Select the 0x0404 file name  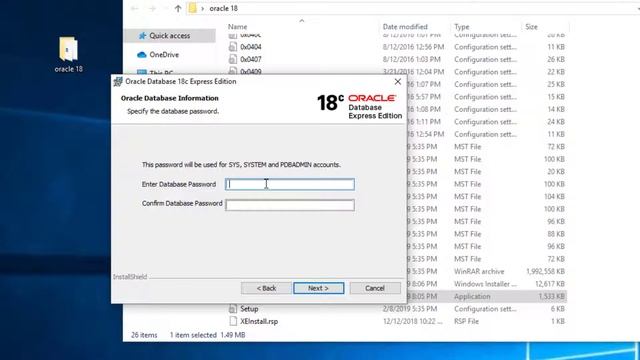(251, 47)
